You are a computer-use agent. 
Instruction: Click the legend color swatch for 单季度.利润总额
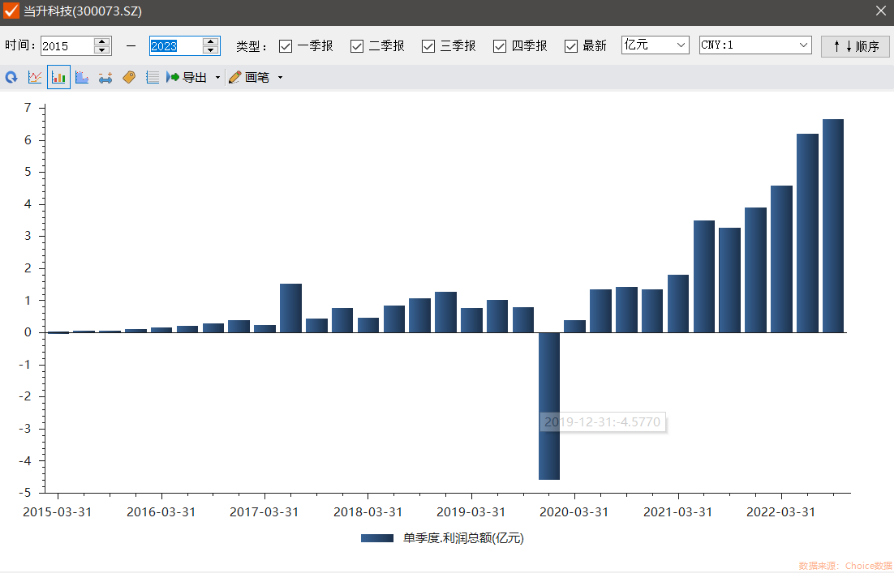377,538
